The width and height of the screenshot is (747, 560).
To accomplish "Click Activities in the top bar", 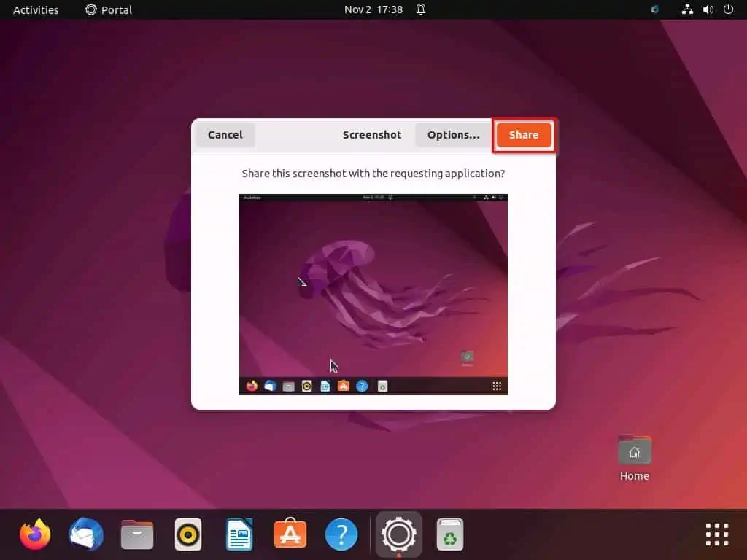I will (x=35, y=9).
